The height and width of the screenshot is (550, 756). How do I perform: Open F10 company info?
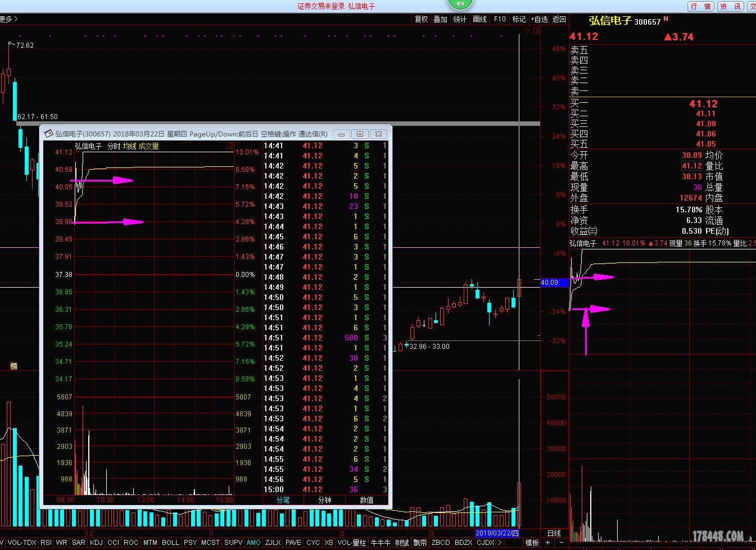coord(500,19)
